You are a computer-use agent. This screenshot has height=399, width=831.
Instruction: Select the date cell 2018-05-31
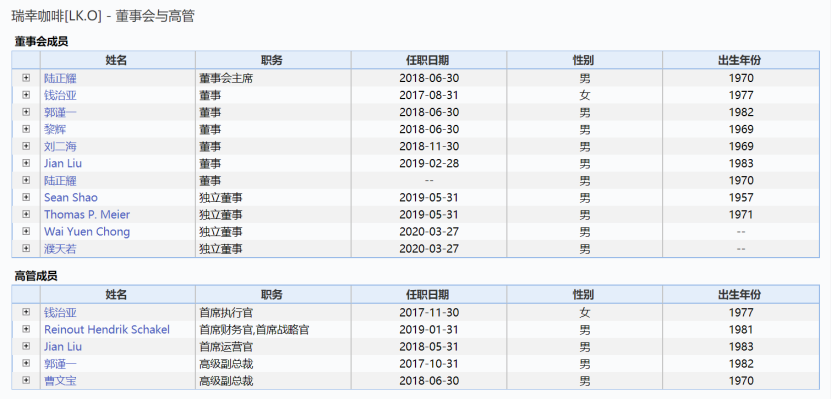point(429,347)
